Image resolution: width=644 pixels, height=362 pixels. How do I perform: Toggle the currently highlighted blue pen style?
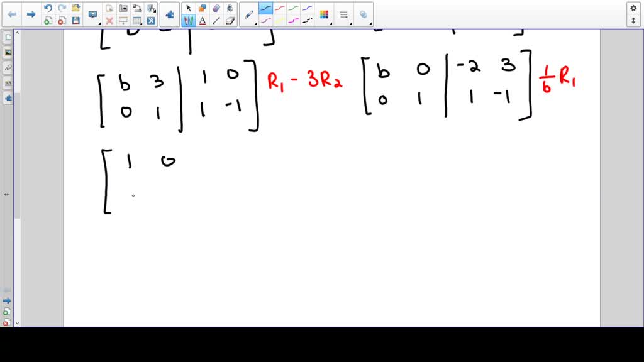265,8
